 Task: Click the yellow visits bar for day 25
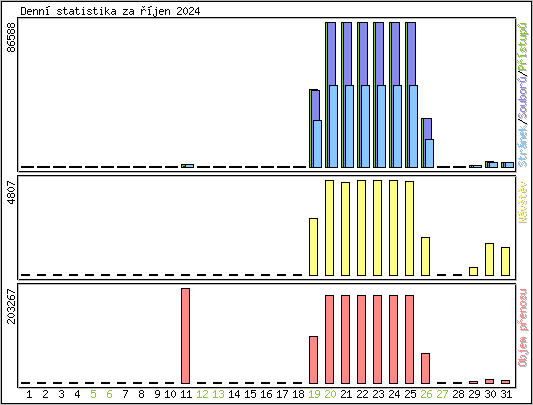tap(409, 228)
